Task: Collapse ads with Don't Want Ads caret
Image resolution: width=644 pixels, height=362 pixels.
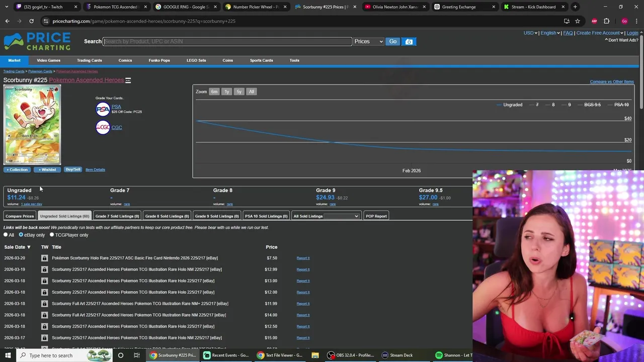Action: coord(606,40)
